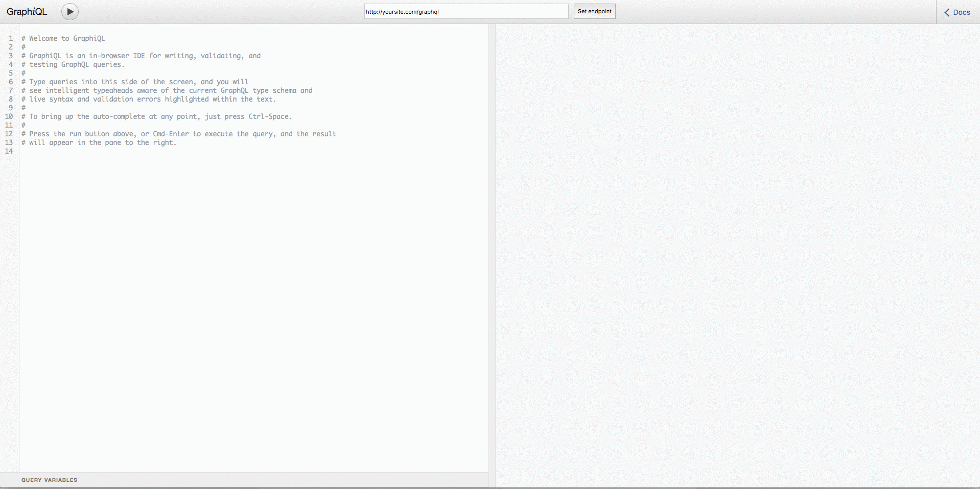The width and height of the screenshot is (980, 489).
Task: Focus the endpoint URL input field
Action: [465, 12]
